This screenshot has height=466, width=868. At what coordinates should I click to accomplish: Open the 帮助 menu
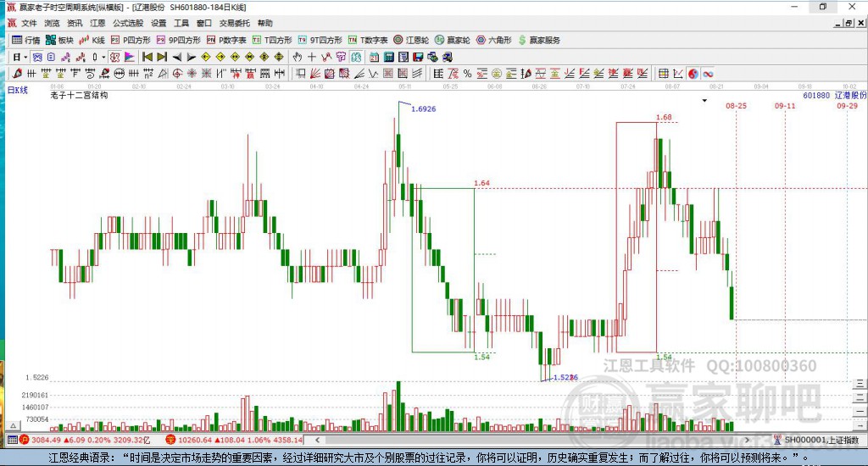pos(264,23)
